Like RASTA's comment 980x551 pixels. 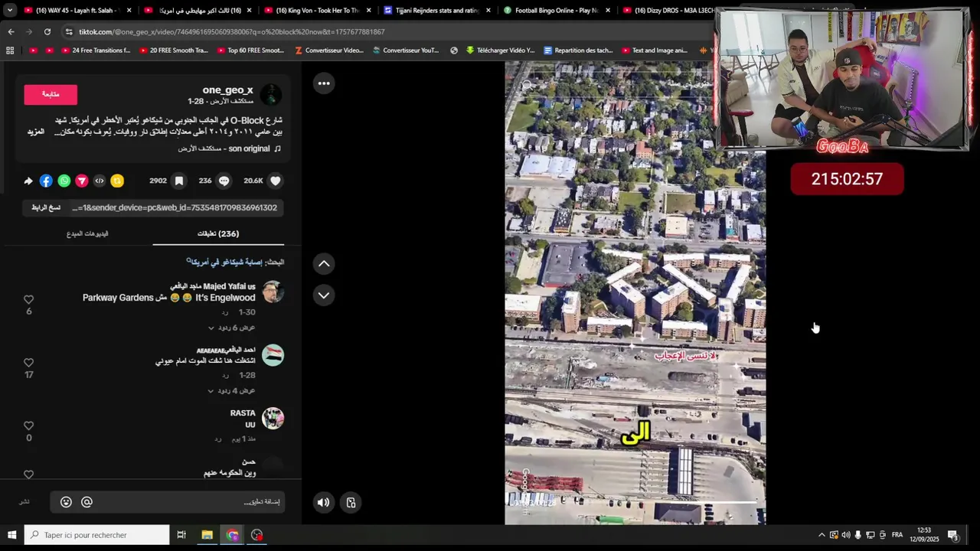[28, 425]
